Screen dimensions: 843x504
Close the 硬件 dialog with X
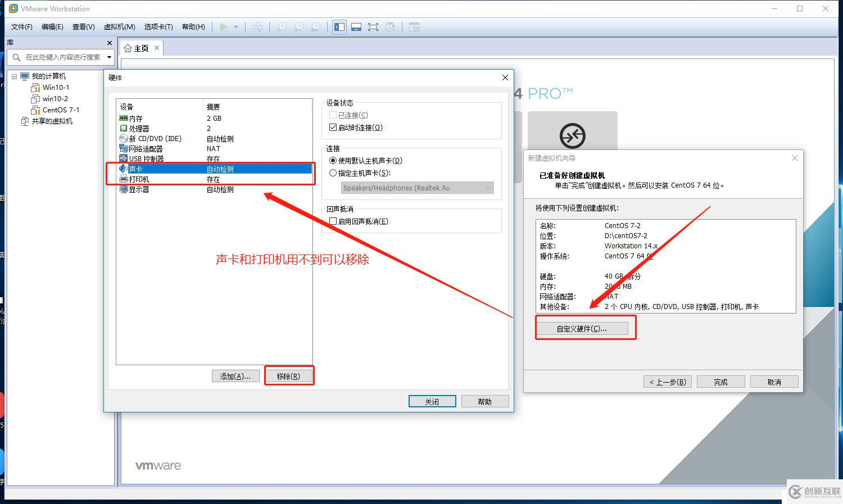(505, 78)
